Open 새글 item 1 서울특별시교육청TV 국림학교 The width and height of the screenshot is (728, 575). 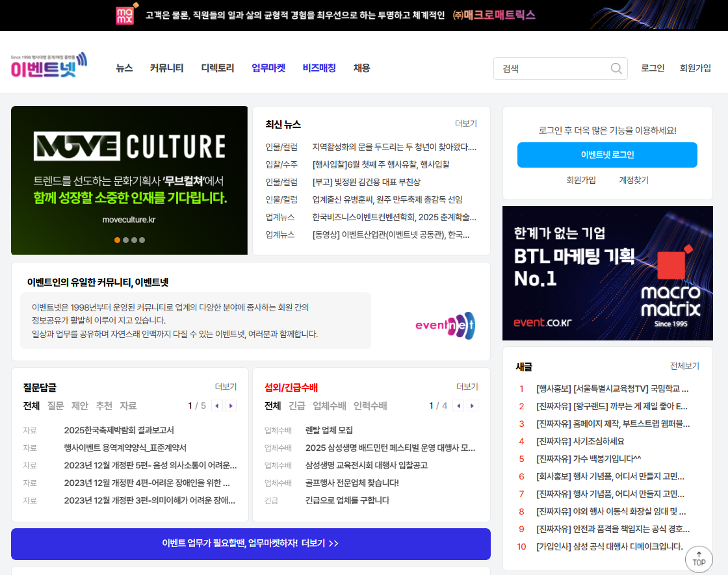[x=612, y=389]
